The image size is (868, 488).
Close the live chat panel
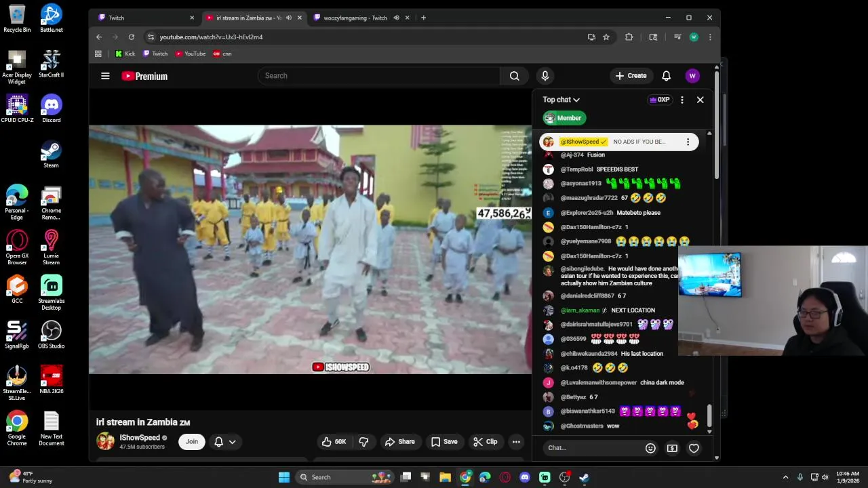click(700, 100)
